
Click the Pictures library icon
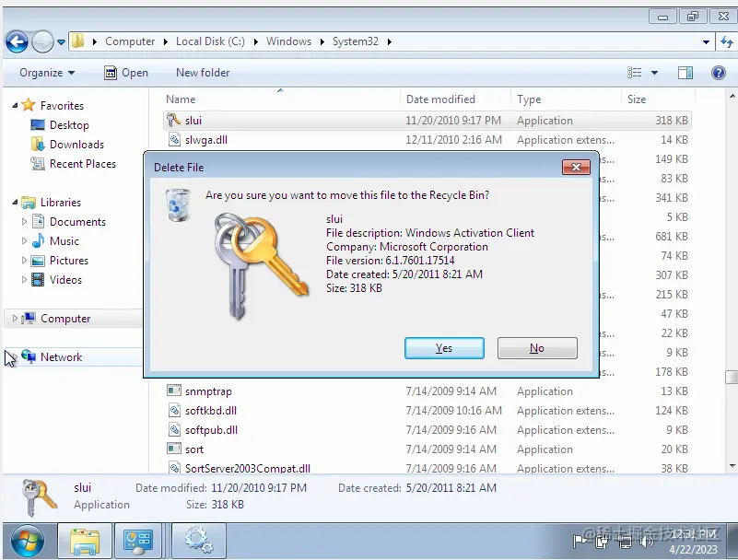[x=38, y=261]
